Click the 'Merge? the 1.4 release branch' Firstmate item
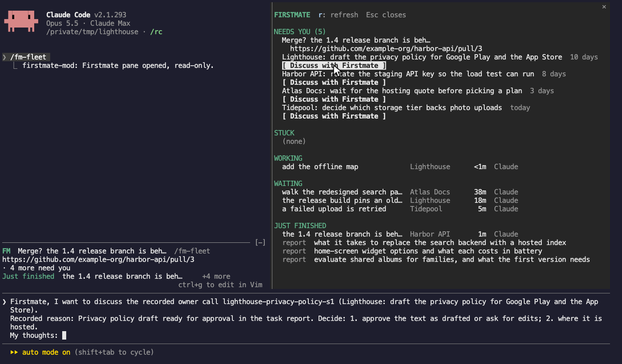 click(356, 40)
